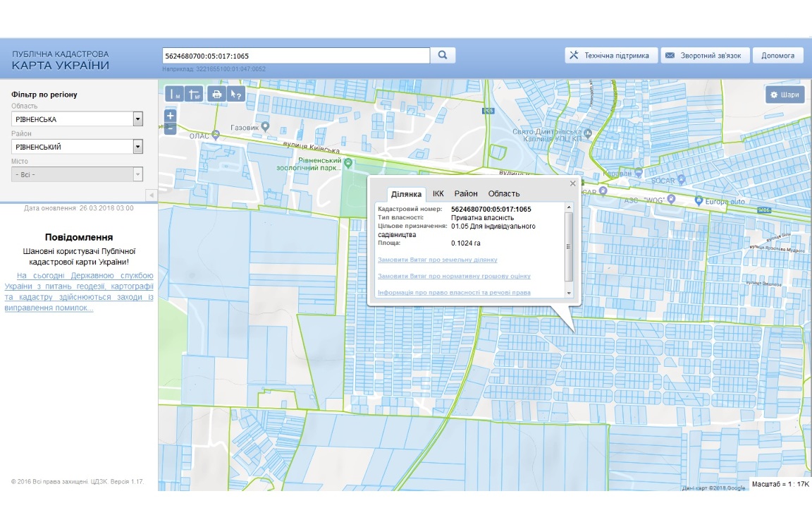This screenshot has width=812, height=508.
Task: Expand the Область dropdown РІВНЕНСЬКА
Action: (x=77, y=119)
